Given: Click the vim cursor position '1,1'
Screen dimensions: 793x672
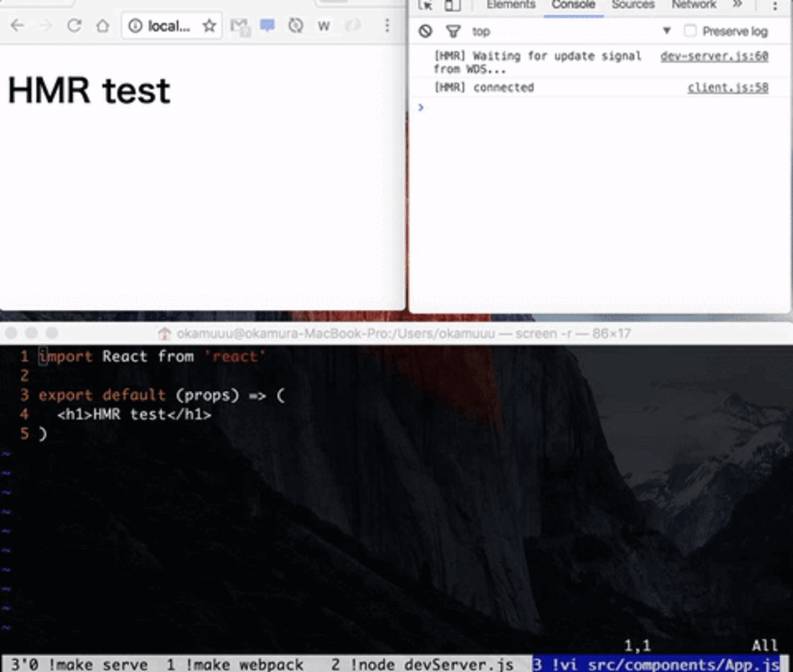Looking at the screenshot, I should [x=637, y=645].
